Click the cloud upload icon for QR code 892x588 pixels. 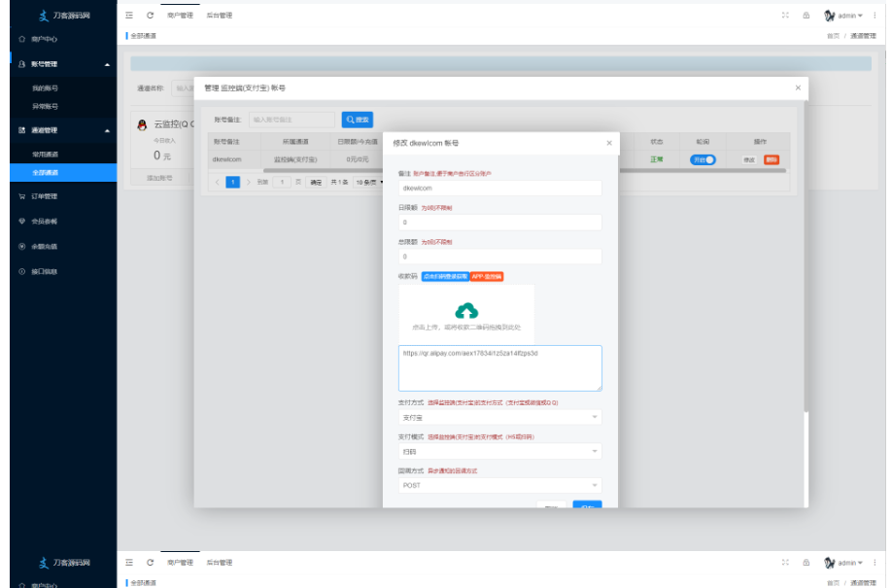click(466, 310)
